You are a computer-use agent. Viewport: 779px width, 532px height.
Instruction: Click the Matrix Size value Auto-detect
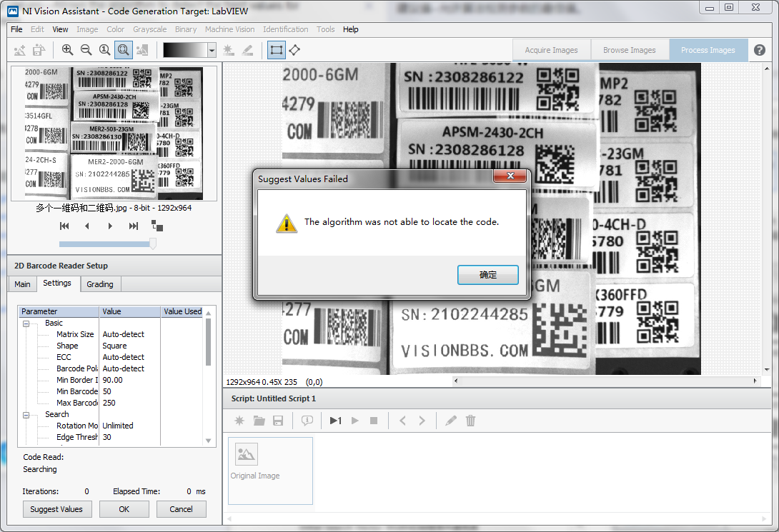[x=123, y=334]
